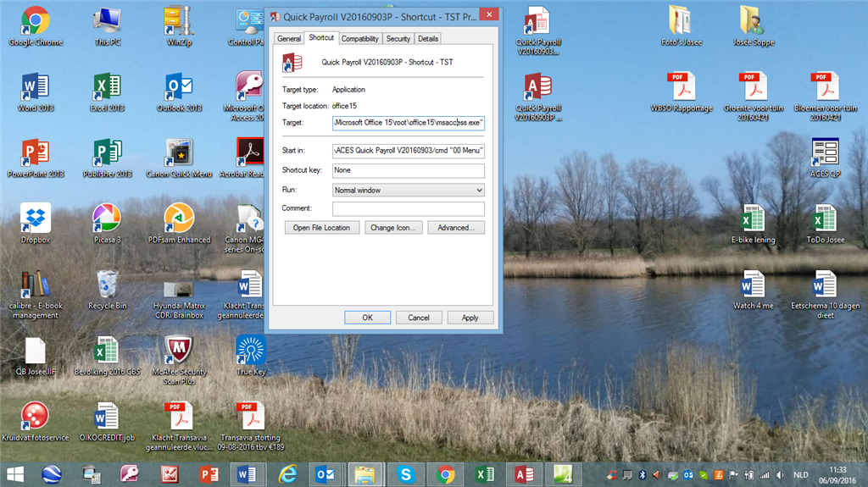Image resolution: width=868 pixels, height=487 pixels.
Task: Switch to the Security tab
Action: [398, 39]
